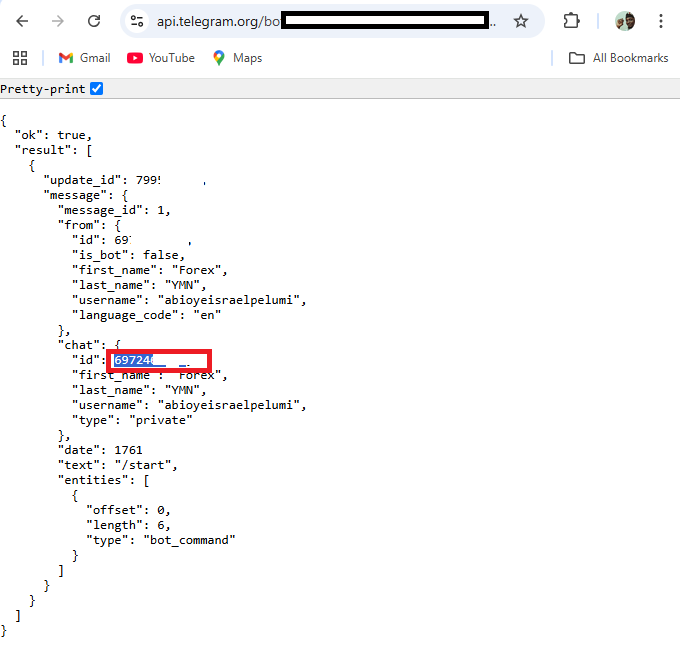Click "last_name": "YMN" in the chat block
This screenshot has width=680, height=667.
coord(139,390)
